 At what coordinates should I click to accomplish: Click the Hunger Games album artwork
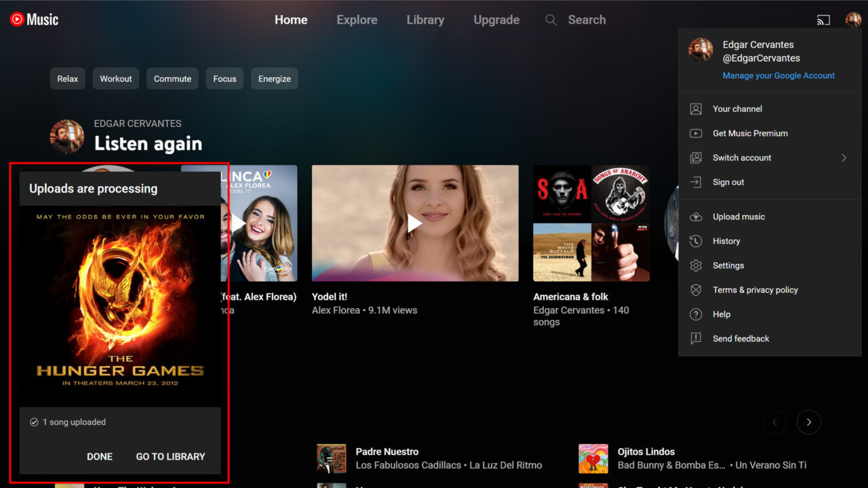119,305
